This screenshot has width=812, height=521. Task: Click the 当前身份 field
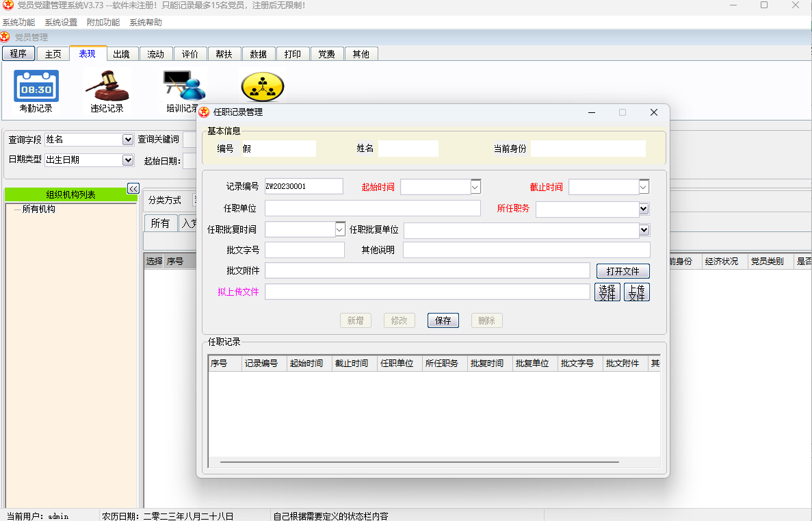tap(588, 149)
